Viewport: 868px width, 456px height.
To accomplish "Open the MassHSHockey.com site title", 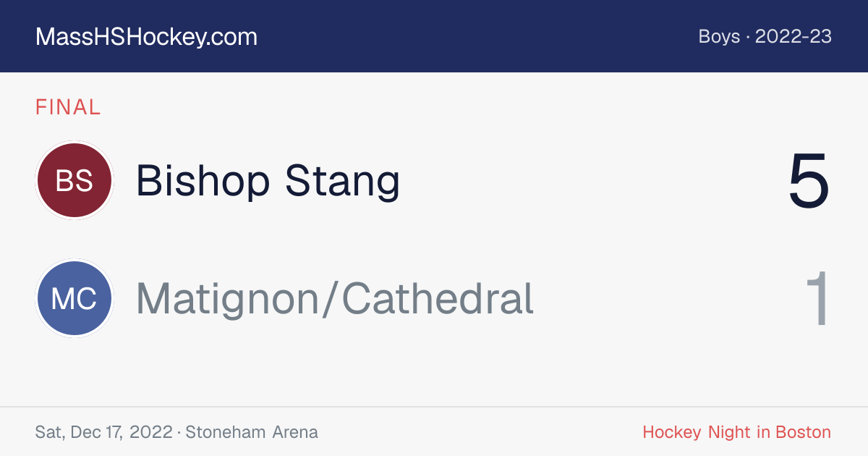I will (x=146, y=37).
